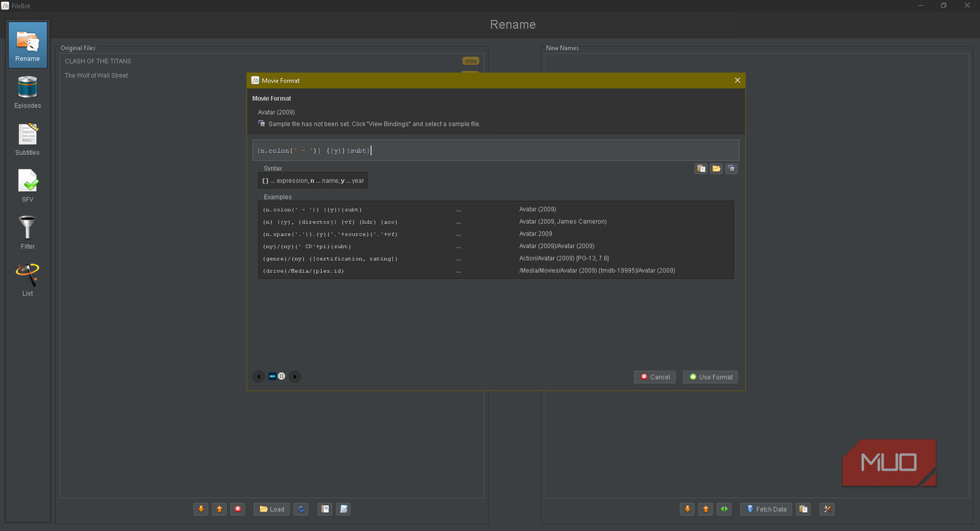Open the Subtitles panel
The height and width of the screenshot is (531, 980).
point(27,139)
